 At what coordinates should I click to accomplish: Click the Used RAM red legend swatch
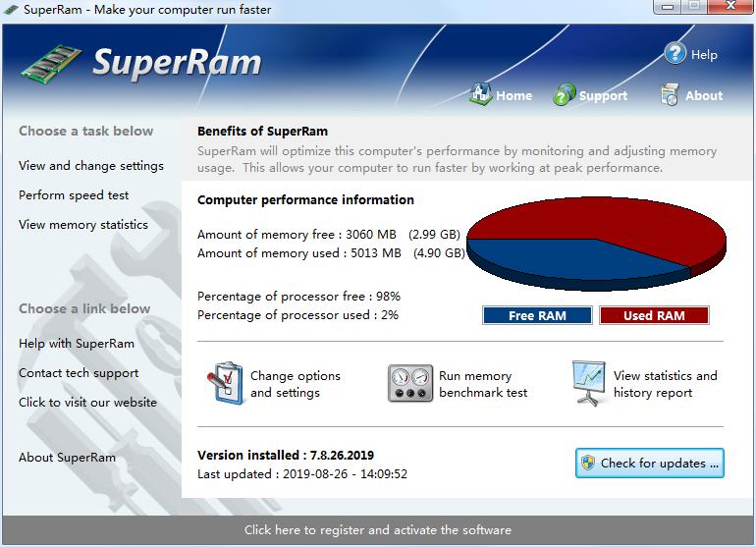[x=653, y=315]
